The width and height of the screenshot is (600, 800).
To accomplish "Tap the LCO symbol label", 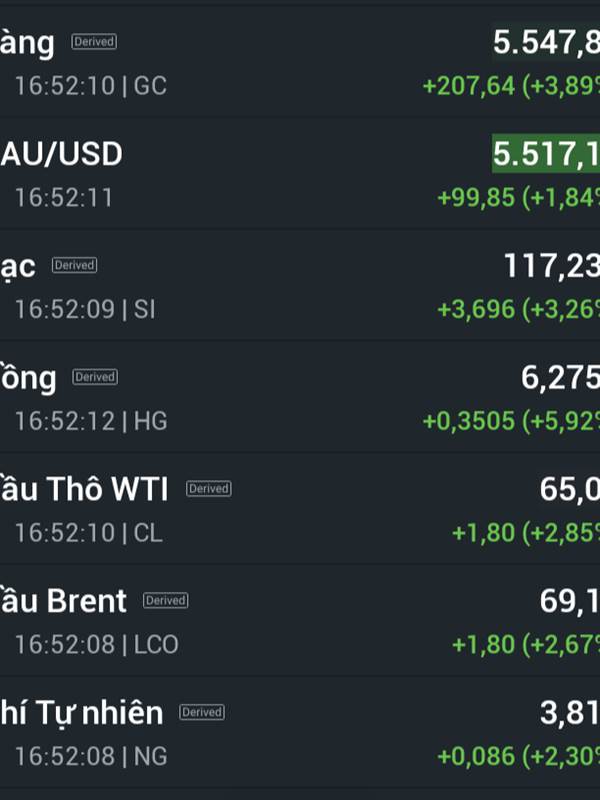I will (x=156, y=645).
